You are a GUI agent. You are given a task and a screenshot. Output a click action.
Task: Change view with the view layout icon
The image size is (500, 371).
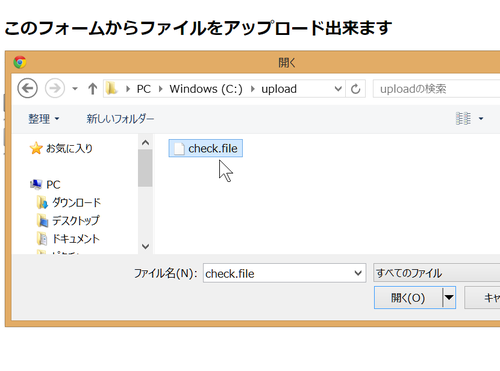point(463,118)
